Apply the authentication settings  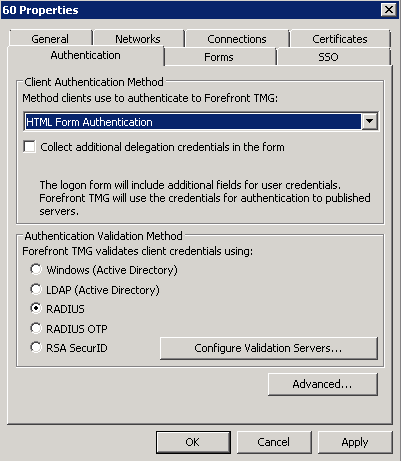[x=355, y=442]
